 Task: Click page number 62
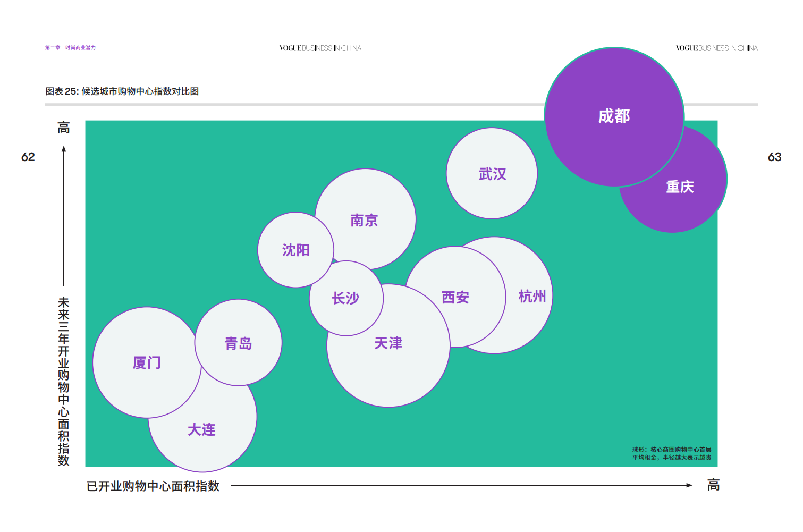click(28, 157)
